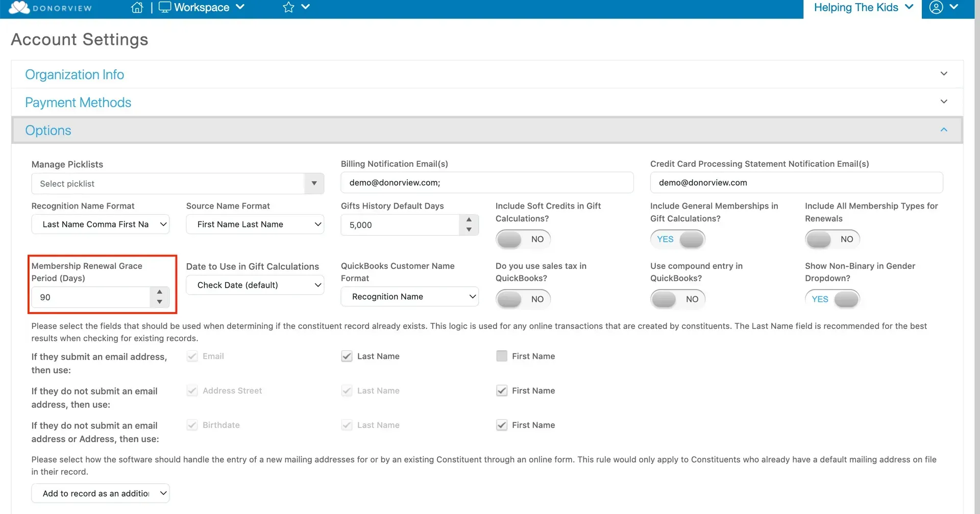The image size is (980, 514).
Task: Click the user profile icon
Action: 936,7
